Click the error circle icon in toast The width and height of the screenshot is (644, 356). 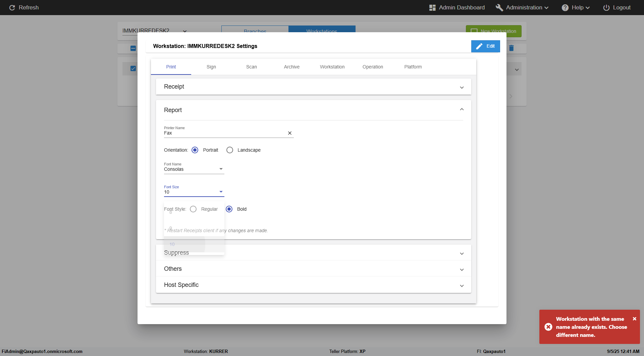548,327
